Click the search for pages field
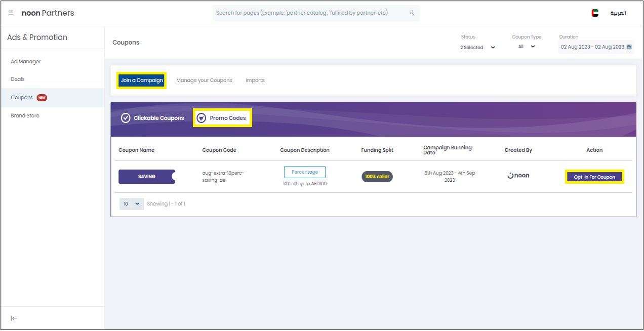644x331 pixels. tap(316, 13)
